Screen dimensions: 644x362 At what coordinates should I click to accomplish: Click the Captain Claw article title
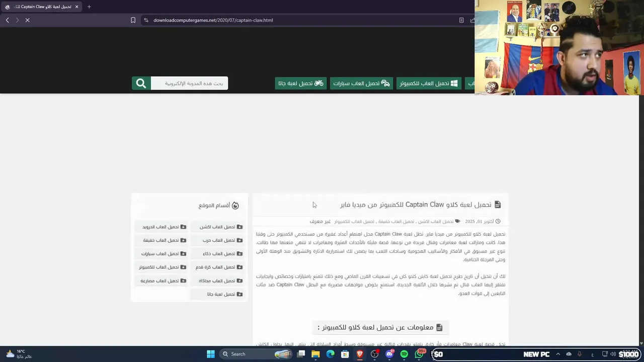click(416, 205)
